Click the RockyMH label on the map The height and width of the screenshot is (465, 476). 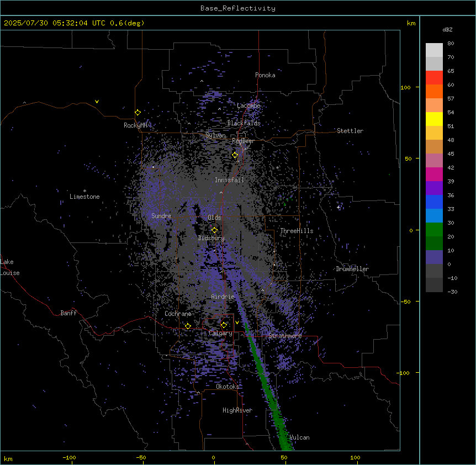(135, 125)
